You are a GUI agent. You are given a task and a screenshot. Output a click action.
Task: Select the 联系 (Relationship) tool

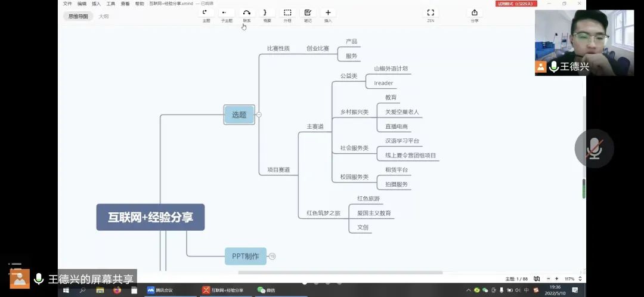click(x=247, y=13)
